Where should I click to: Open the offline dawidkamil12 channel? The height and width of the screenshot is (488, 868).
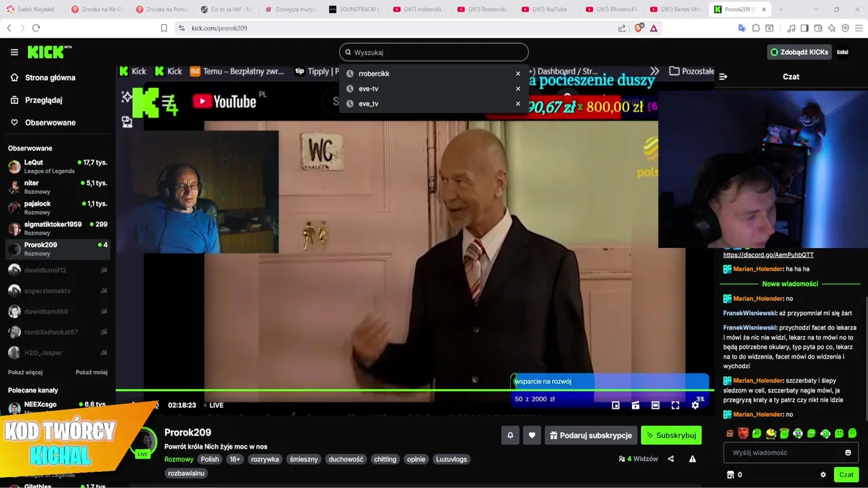click(58, 270)
